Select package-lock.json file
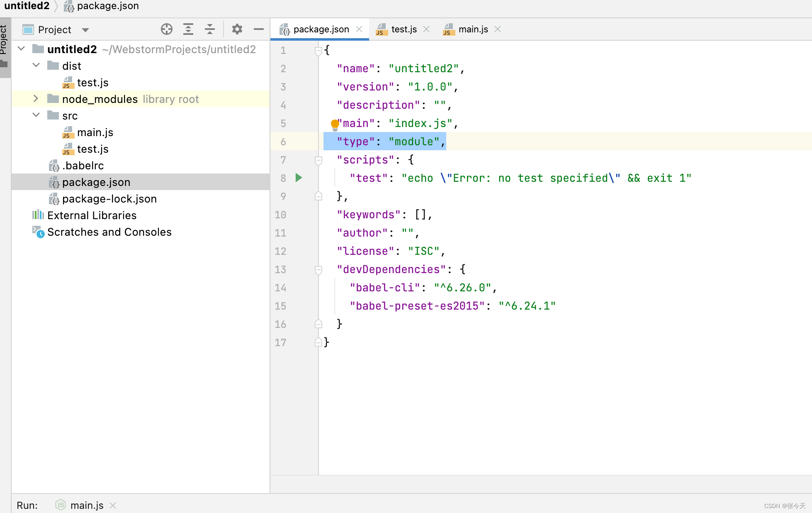 click(x=103, y=199)
